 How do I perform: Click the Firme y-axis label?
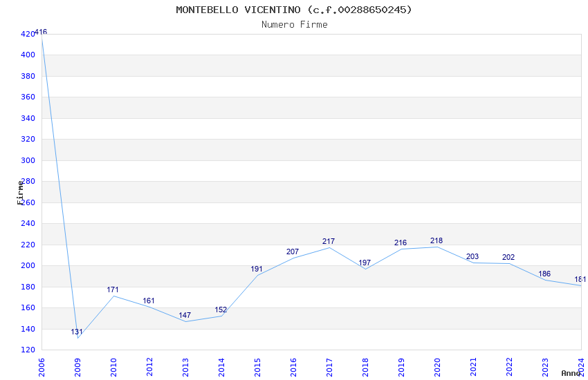(20, 193)
